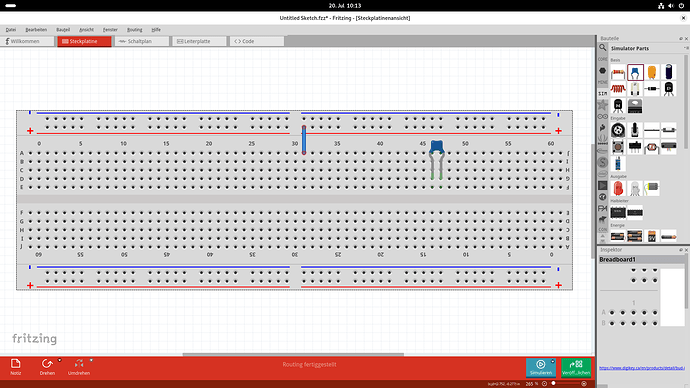Open the moose logo parts bin

coord(602,219)
